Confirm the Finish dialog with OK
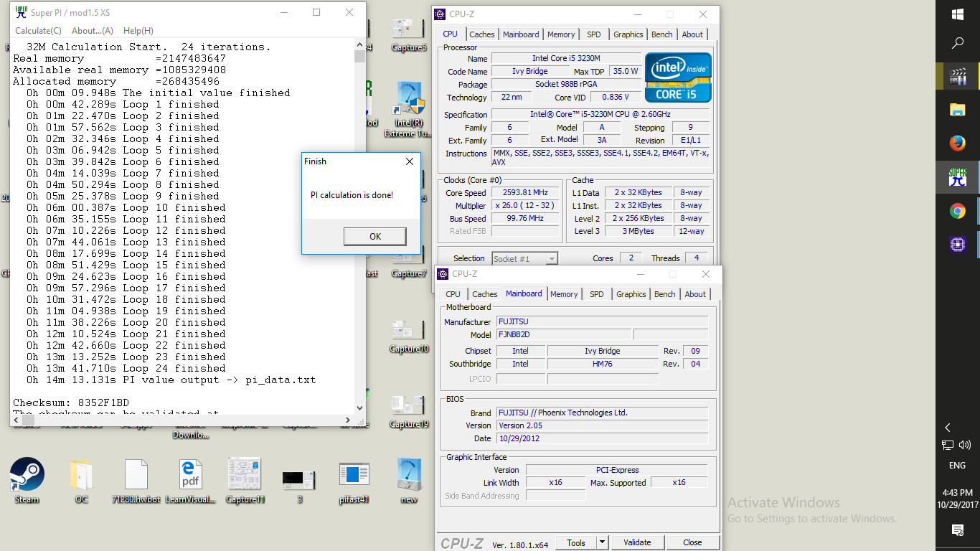The image size is (980, 551). pos(375,236)
